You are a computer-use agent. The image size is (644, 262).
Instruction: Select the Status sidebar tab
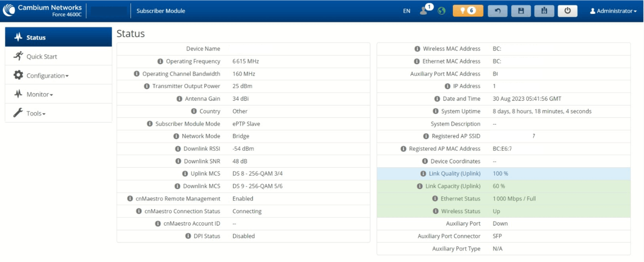(x=58, y=37)
